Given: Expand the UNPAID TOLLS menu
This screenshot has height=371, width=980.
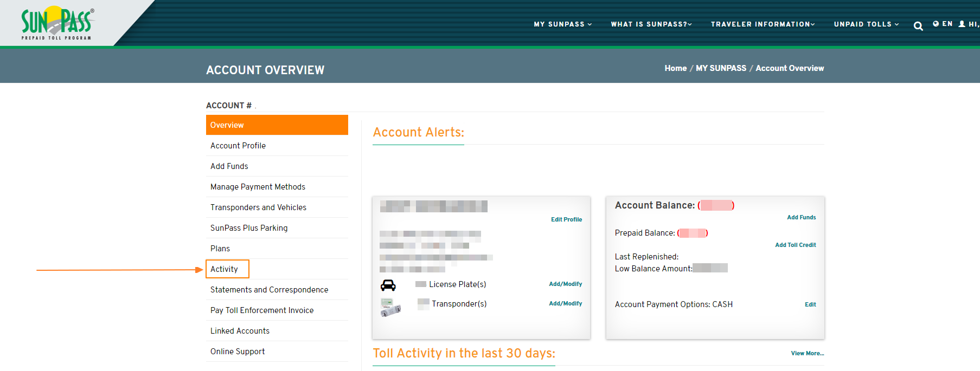Looking at the screenshot, I should [866, 24].
